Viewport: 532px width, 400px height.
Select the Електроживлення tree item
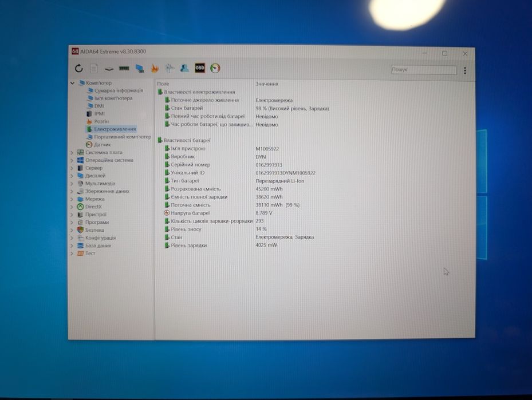(x=115, y=129)
